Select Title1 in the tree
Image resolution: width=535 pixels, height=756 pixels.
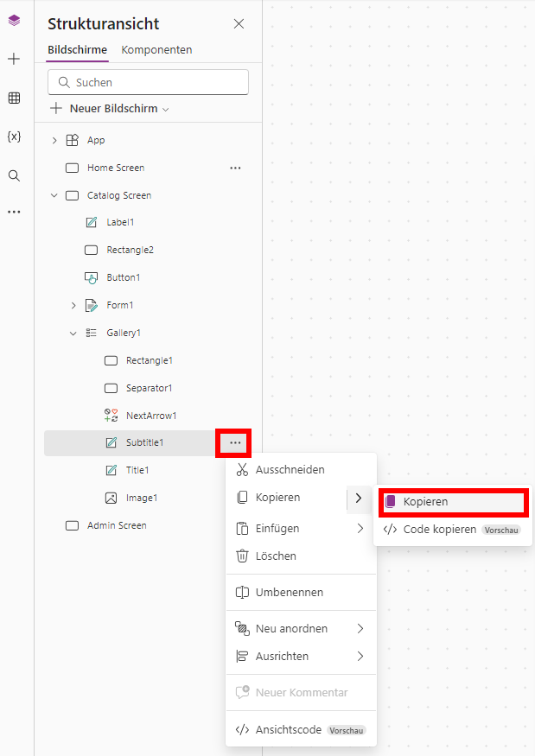(x=137, y=470)
